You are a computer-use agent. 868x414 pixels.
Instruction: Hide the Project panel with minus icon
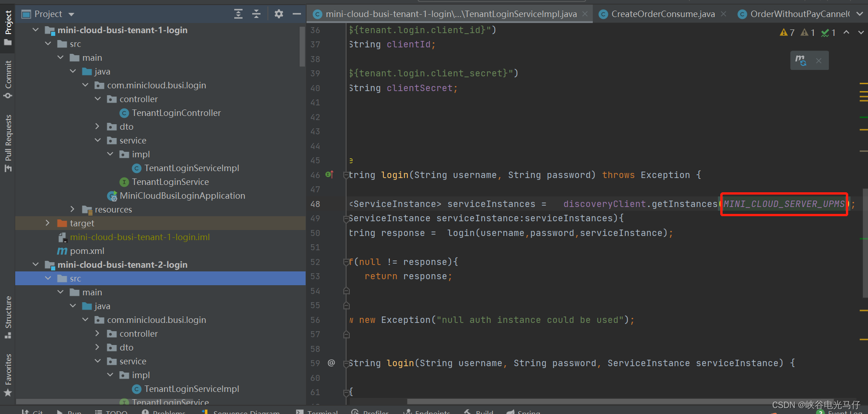297,14
